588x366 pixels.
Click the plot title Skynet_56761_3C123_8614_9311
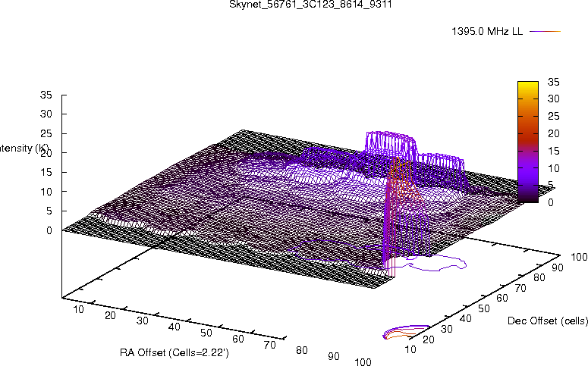(310, 5)
